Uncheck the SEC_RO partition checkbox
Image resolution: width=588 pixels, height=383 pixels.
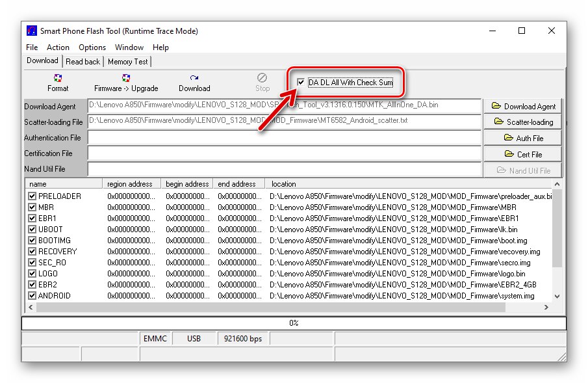pos(32,263)
